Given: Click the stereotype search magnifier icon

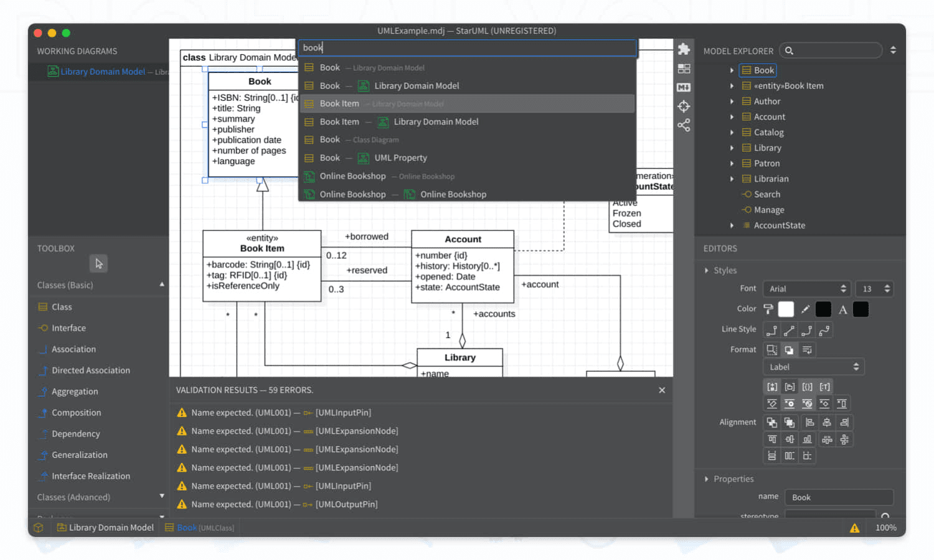Looking at the screenshot, I should coord(885,516).
